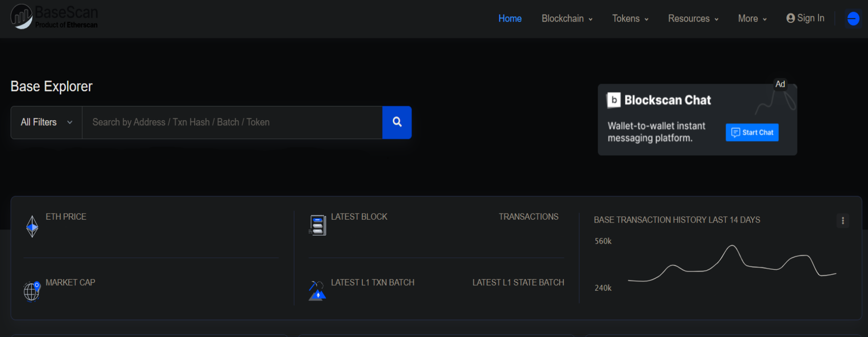This screenshot has height=337, width=868.
Task: Click the user avatar icon by Sign In
Action: 790,18
